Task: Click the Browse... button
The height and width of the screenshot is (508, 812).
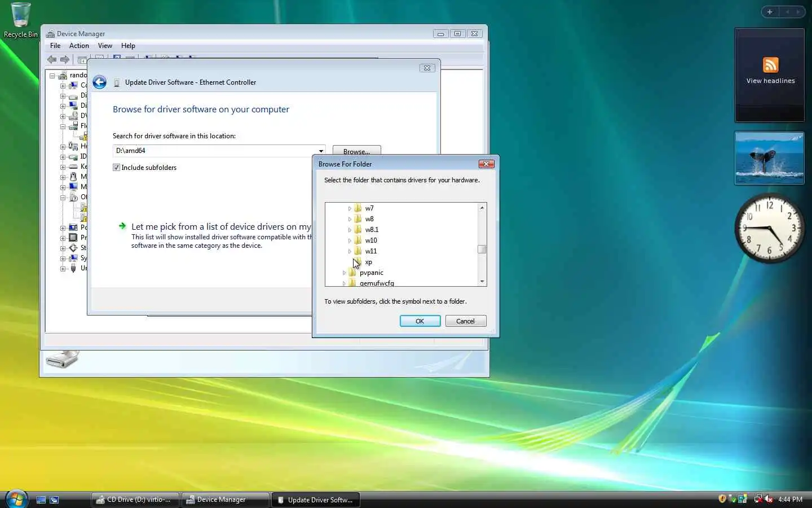Action: 356,151
